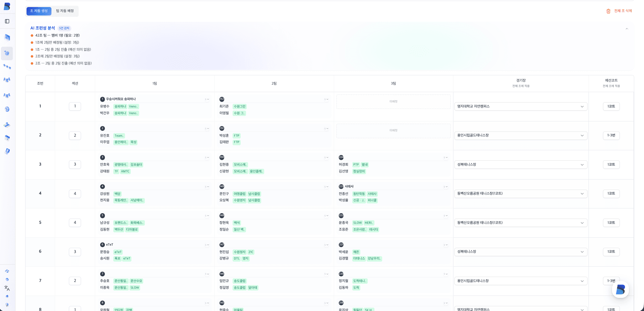This screenshot has width=644, height=311.
Task: Click the trash icon beside 전체 조 삭제
Action: (608, 11)
